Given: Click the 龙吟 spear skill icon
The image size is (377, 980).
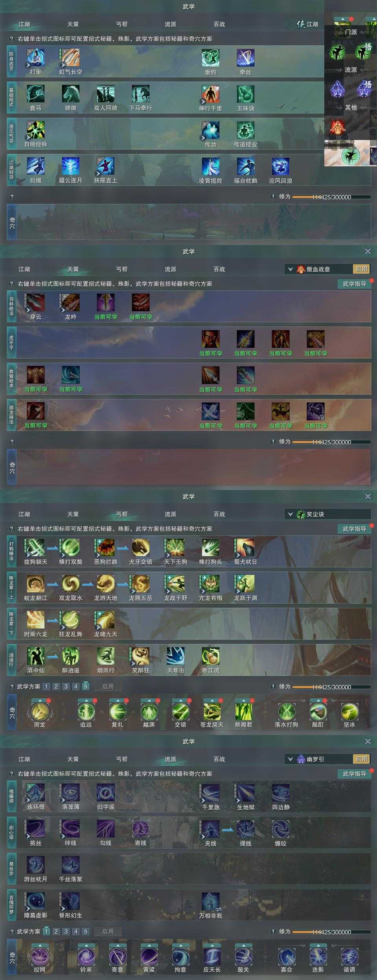Looking at the screenshot, I should 70,302.
